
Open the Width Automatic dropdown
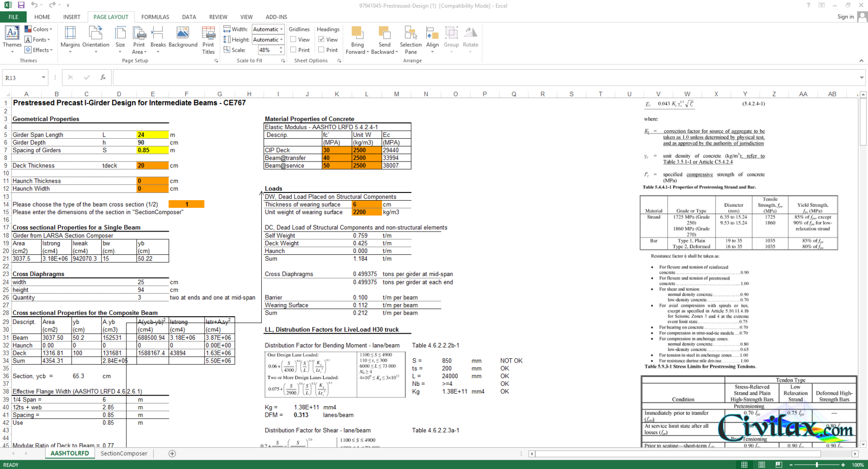[281, 29]
